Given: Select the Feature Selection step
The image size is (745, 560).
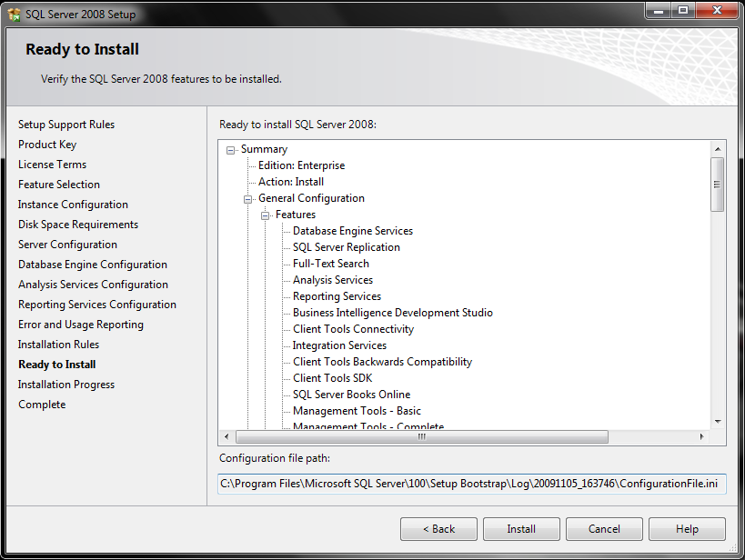Looking at the screenshot, I should click(x=59, y=185).
